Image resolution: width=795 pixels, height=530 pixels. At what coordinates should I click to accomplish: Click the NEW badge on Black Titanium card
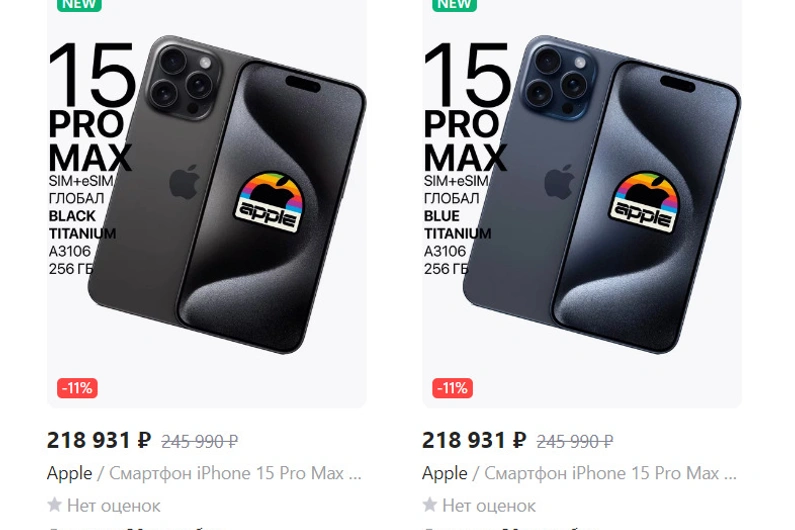(x=79, y=5)
